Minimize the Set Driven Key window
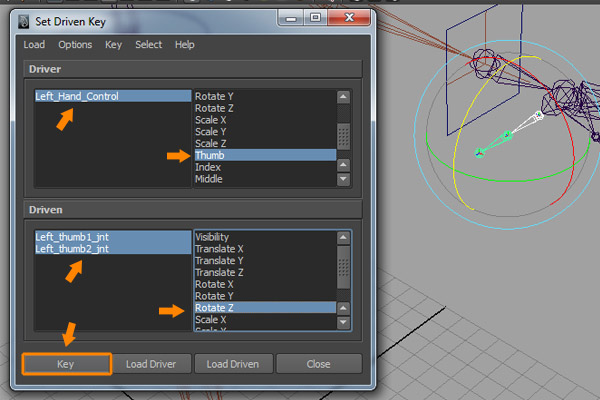The image size is (600, 400). pyautogui.click(x=291, y=18)
